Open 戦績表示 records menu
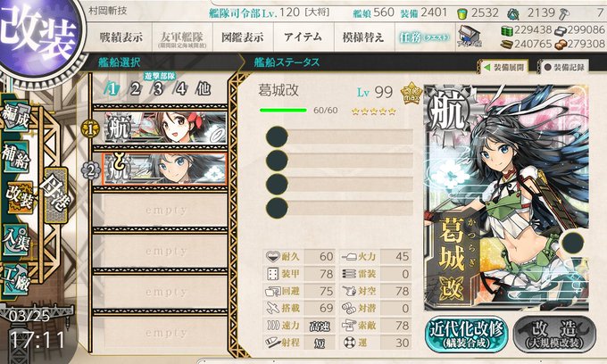Screen dimensions: 607x364 [x=121, y=37]
